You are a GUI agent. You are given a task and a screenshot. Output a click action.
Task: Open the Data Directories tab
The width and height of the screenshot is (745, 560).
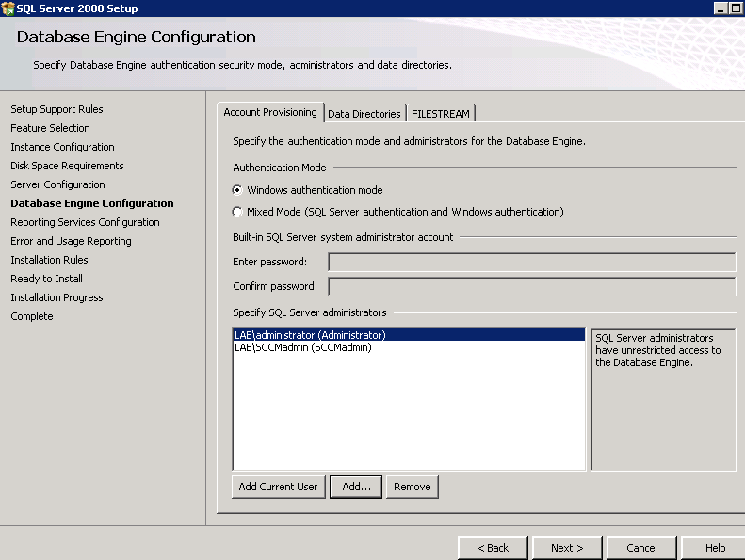pos(364,114)
